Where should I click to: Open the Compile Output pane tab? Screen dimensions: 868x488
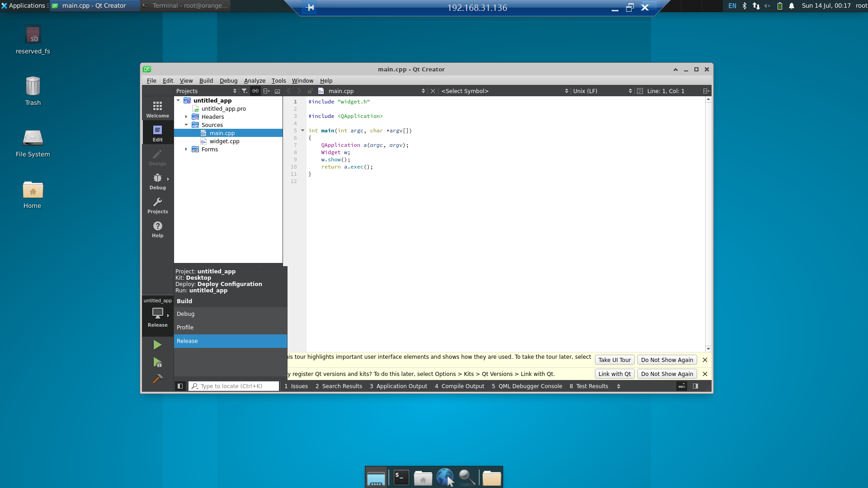coord(459,386)
